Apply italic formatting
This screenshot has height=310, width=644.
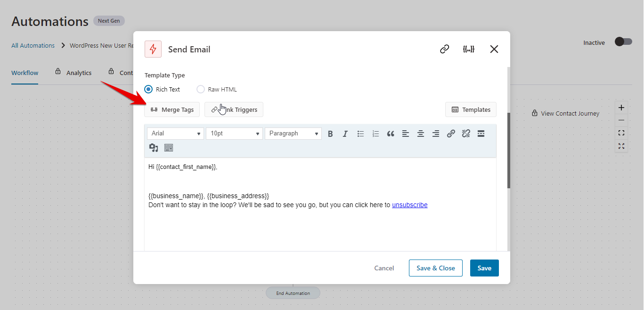(345, 134)
